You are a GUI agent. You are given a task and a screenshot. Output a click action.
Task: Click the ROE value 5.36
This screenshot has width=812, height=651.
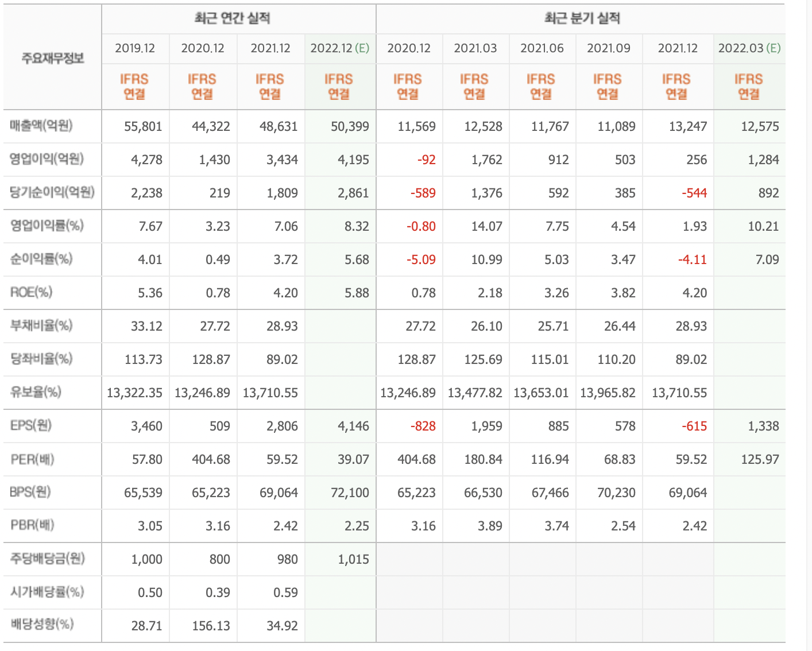pos(150,293)
